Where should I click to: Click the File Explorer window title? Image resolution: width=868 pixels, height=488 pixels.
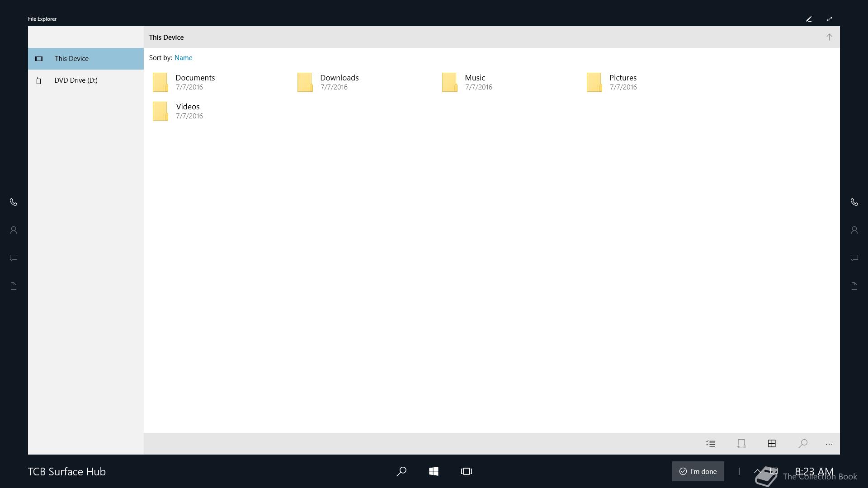[42, 19]
